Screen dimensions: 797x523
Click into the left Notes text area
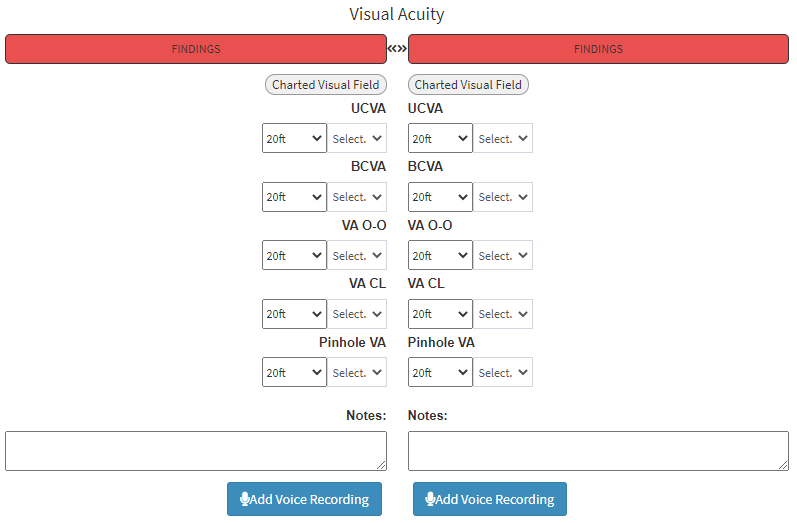(x=196, y=451)
